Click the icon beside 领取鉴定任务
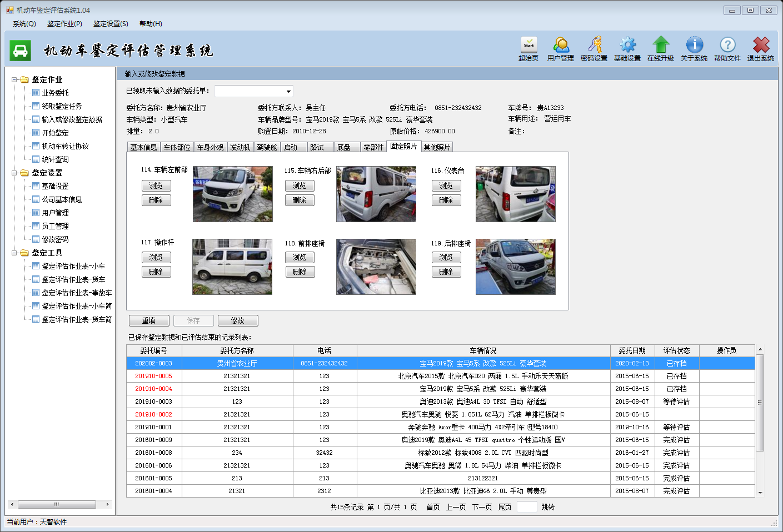This screenshot has height=532, width=783. click(x=36, y=106)
